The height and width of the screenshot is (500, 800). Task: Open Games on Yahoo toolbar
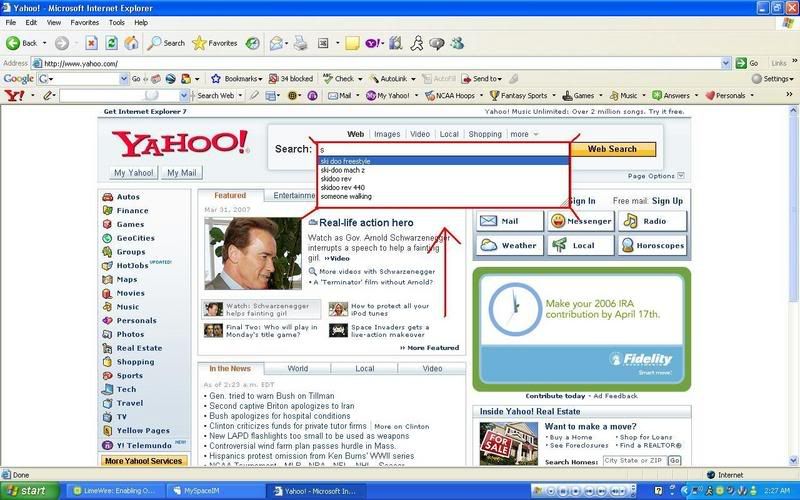pos(579,95)
